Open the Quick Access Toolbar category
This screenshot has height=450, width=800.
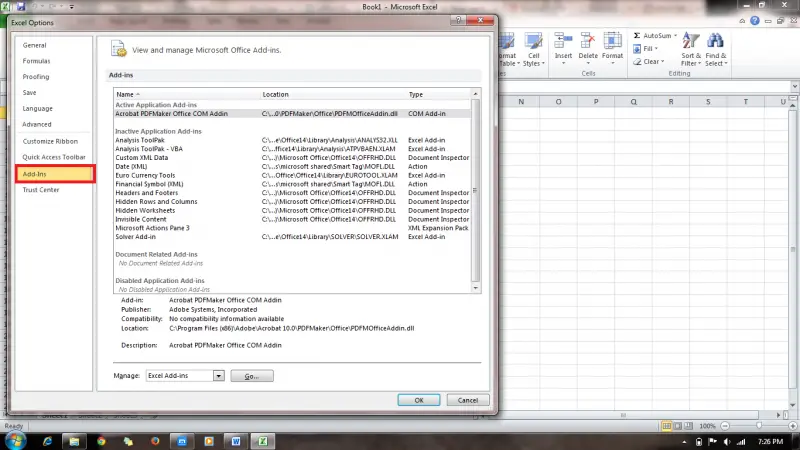point(54,157)
